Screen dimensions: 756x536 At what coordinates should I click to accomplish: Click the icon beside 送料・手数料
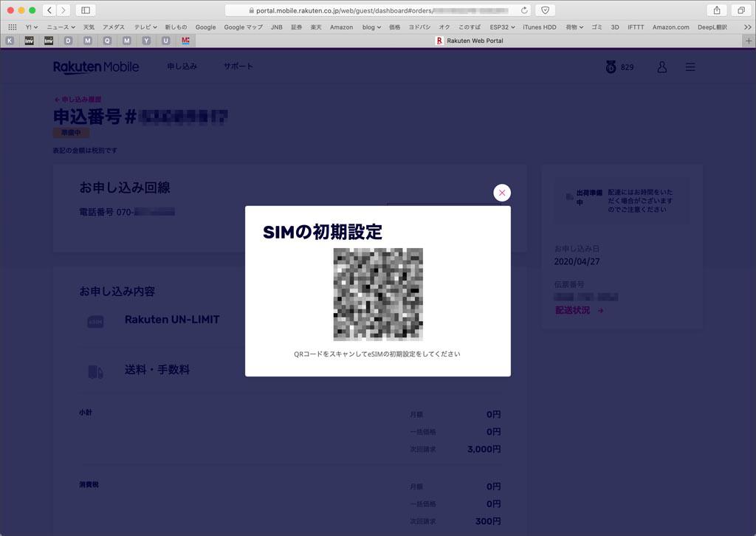(95, 371)
